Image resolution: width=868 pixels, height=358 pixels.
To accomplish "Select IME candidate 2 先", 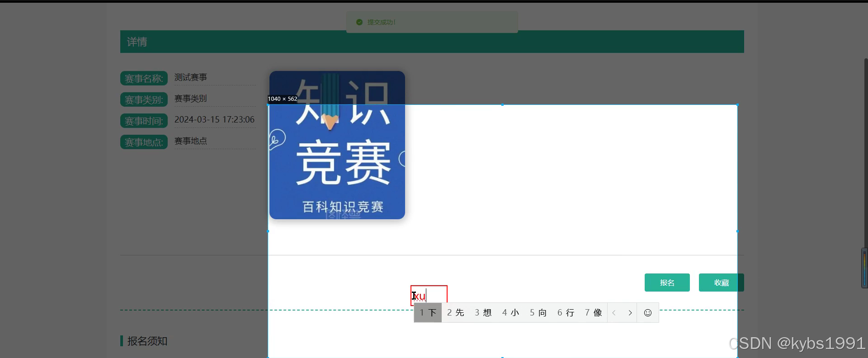I will point(455,313).
